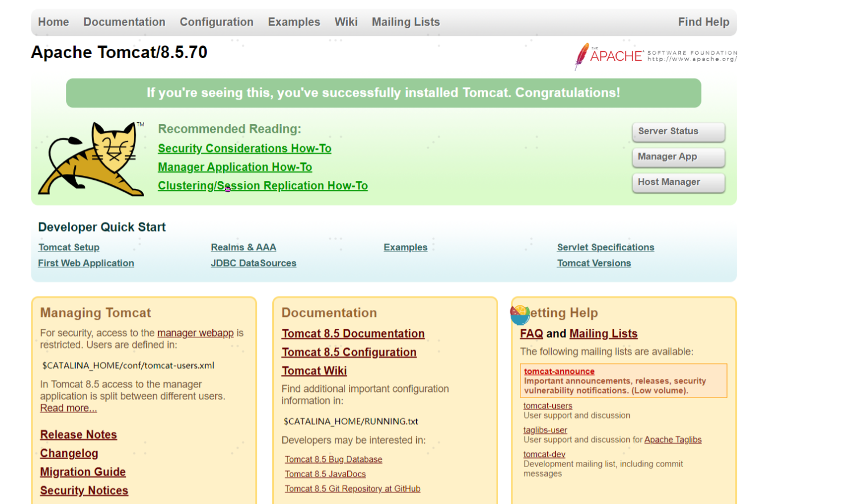Open the Tomcat 8.5 Configuration link
Image resolution: width=866 pixels, height=504 pixels.
pyautogui.click(x=349, y=353)
